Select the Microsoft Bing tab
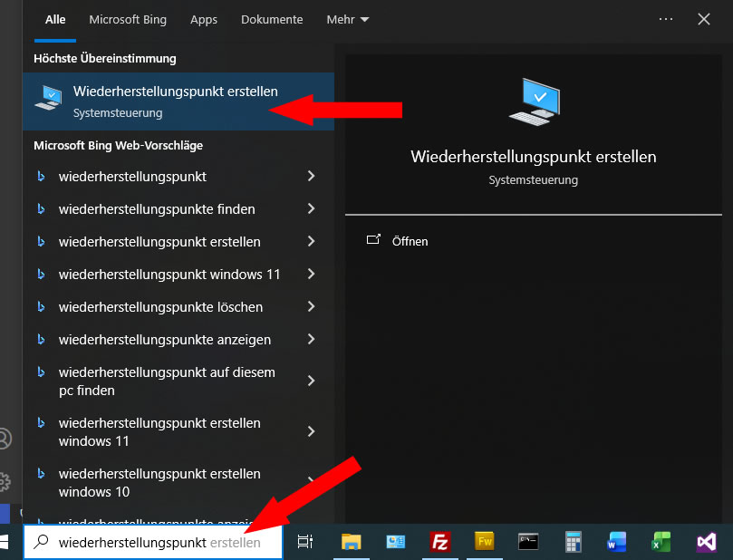Image resolution: width=733 pixels, height=560 pixels. [x=128, y=19]
